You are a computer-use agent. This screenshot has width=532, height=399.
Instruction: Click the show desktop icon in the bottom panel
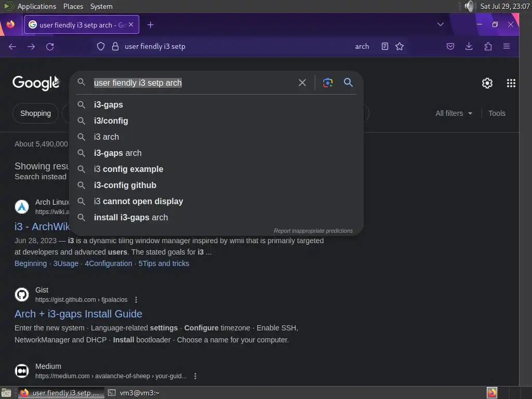click(6, 393)
